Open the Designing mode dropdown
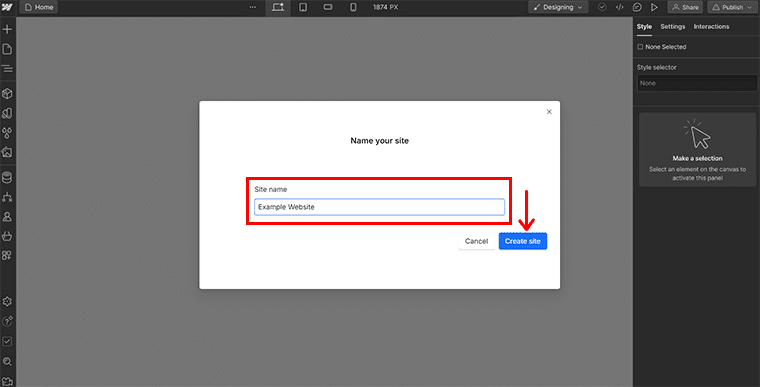This screenshot has height=387, width=760. (558, 7)
